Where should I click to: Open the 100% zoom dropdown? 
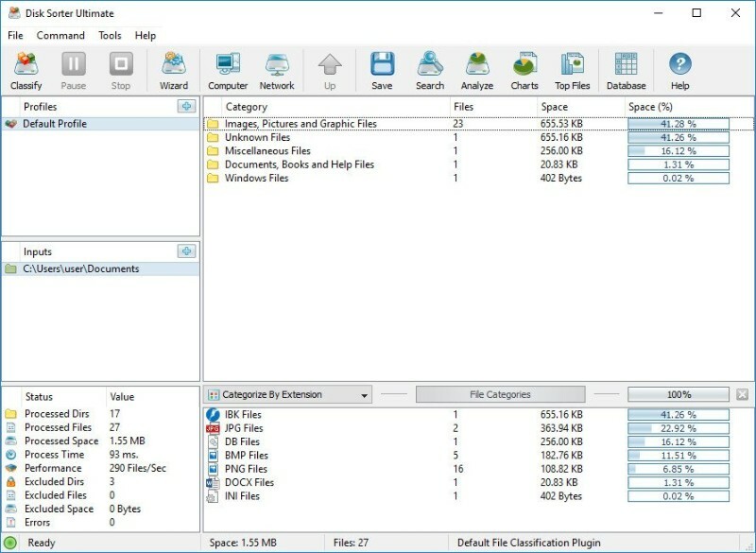tap(678, 393)
